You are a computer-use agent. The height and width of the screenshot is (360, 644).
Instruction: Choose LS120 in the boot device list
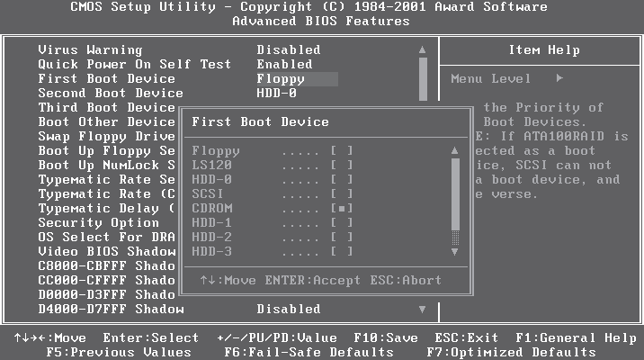point(341,166)
